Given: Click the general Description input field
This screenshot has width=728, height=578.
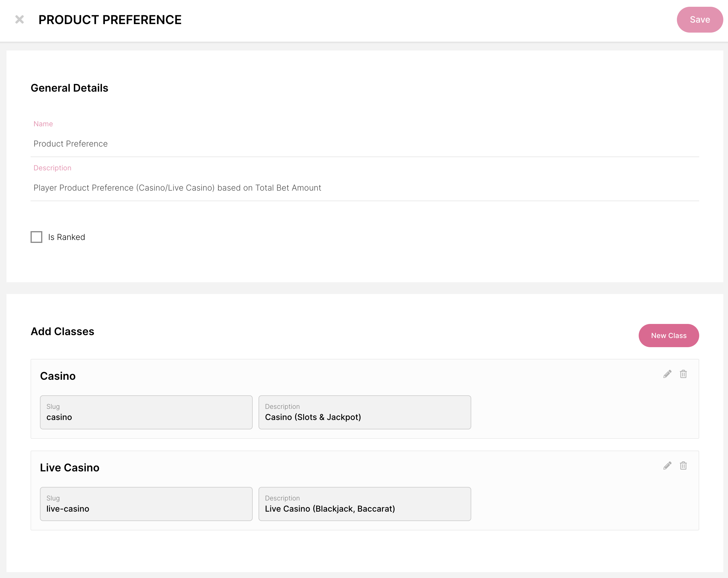Looking at the screenshot, I should [364, 188].
